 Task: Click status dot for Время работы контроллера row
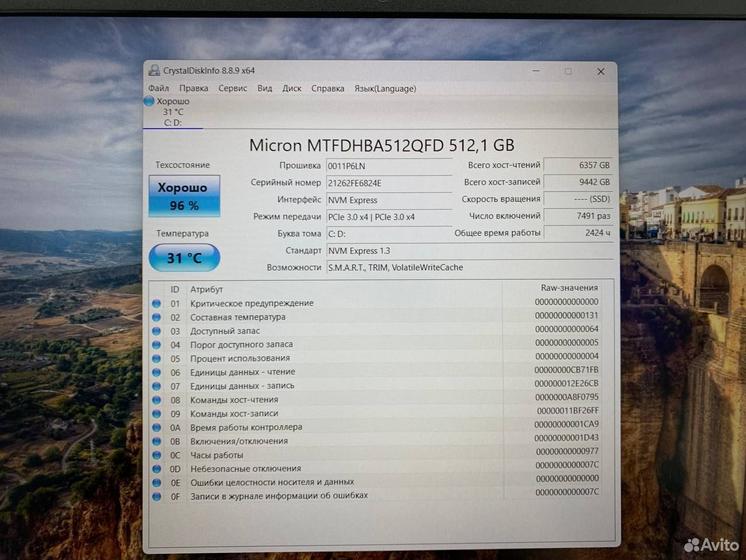(156, 427)
